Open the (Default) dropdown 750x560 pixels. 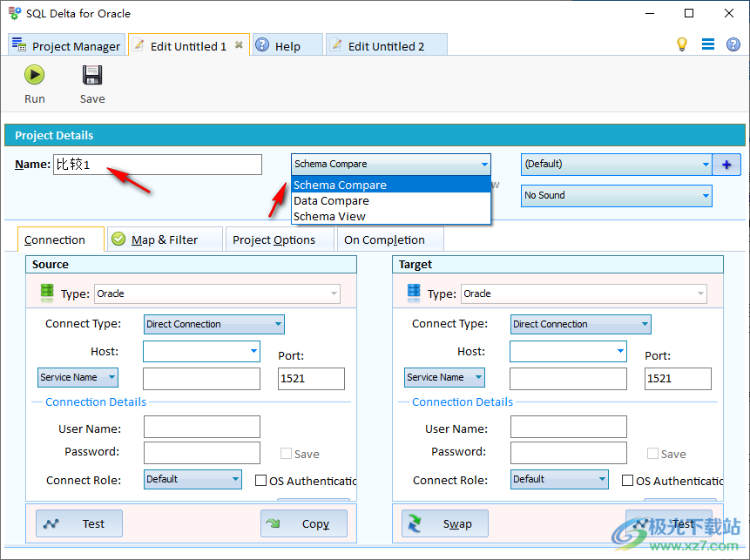click(616, 164)
